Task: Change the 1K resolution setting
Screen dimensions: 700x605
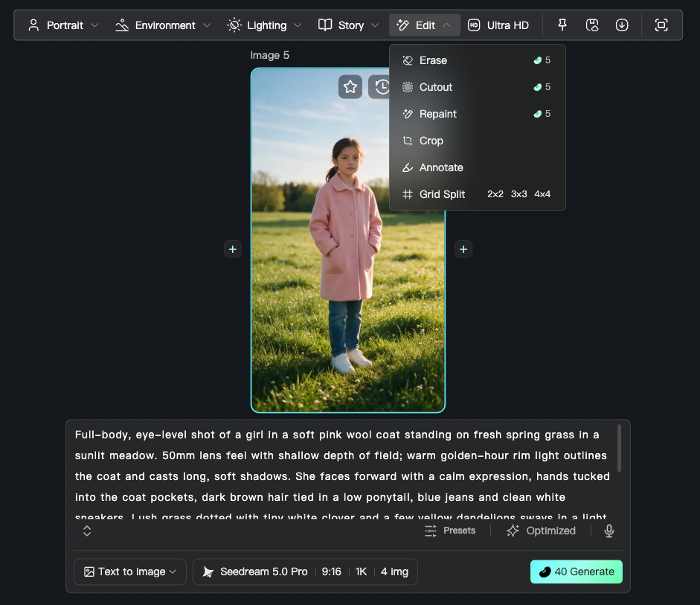Action: tap(362, 572)
